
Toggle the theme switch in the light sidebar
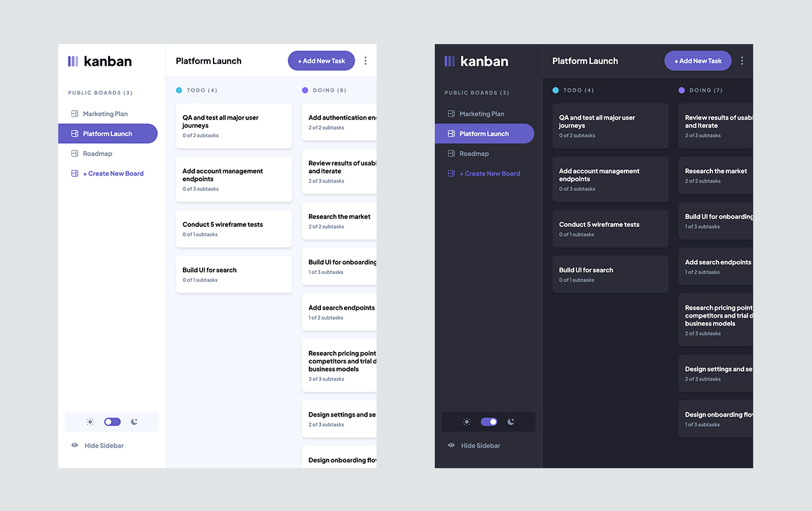click(x=112, y=422)
